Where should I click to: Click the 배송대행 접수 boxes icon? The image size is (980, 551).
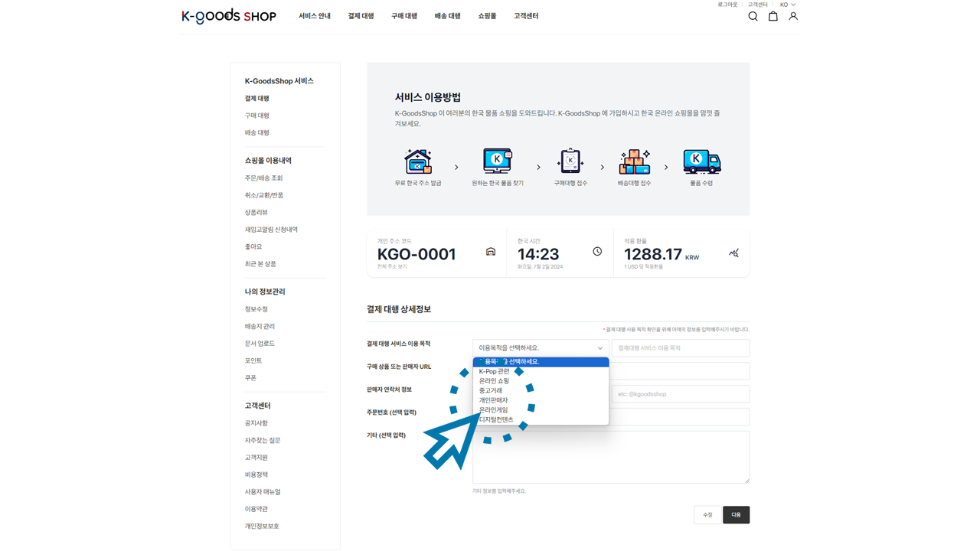634,161
